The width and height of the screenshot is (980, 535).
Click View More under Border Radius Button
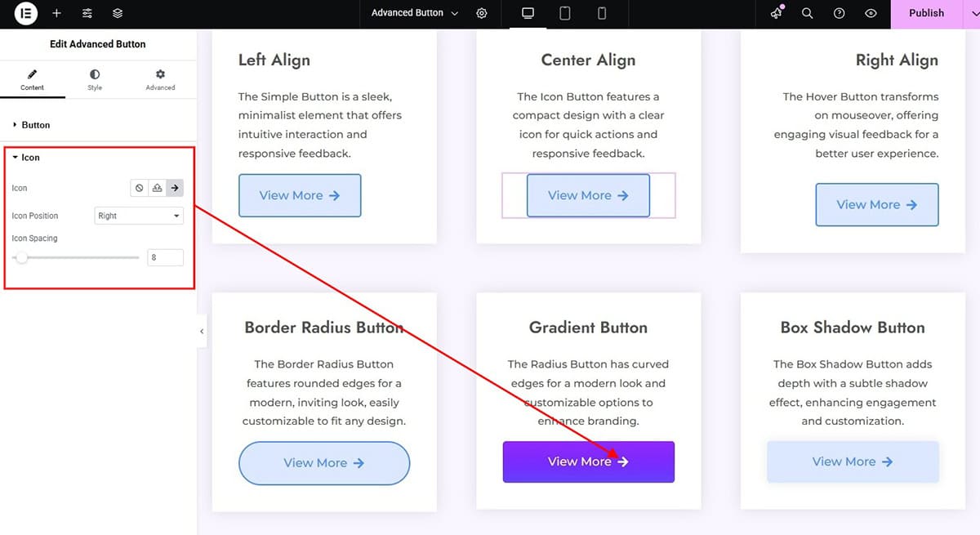[x=324, y=463]
